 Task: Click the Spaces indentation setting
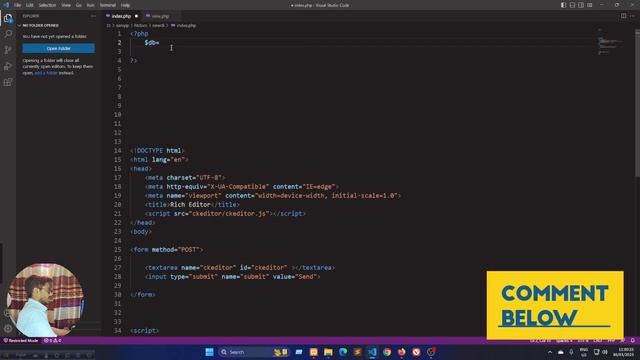[564, 340]
